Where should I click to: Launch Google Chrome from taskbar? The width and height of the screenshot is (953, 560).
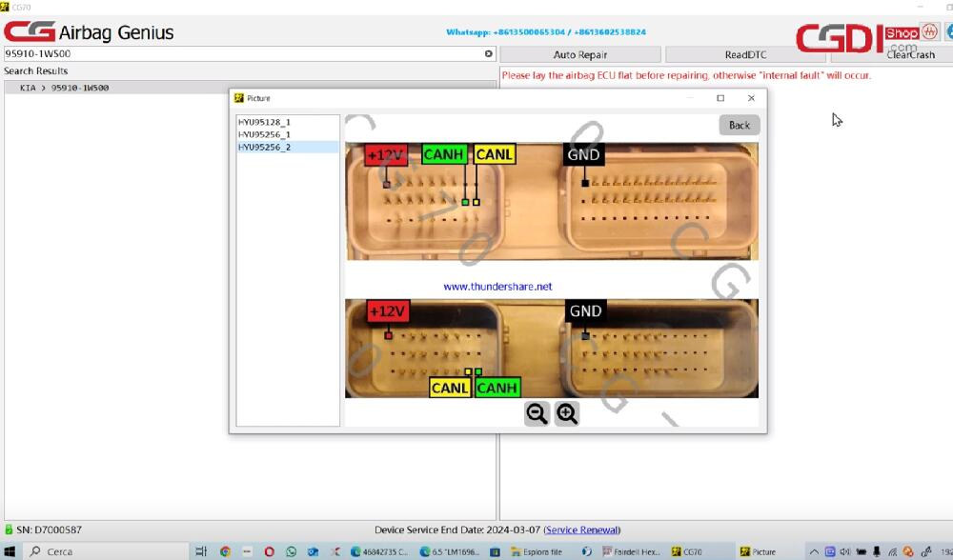click(226, 551)
